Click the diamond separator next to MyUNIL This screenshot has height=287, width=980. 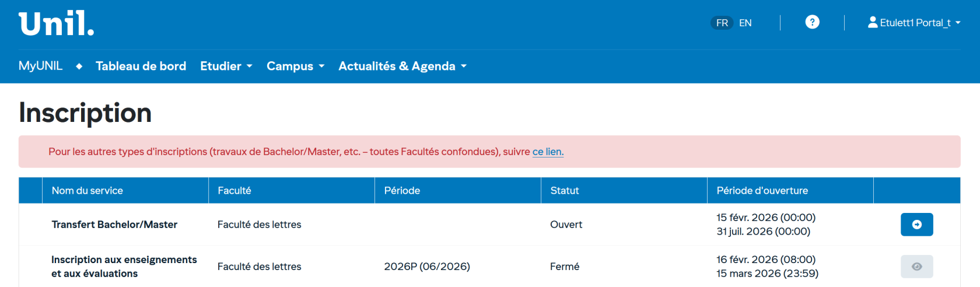pos(79,66)
